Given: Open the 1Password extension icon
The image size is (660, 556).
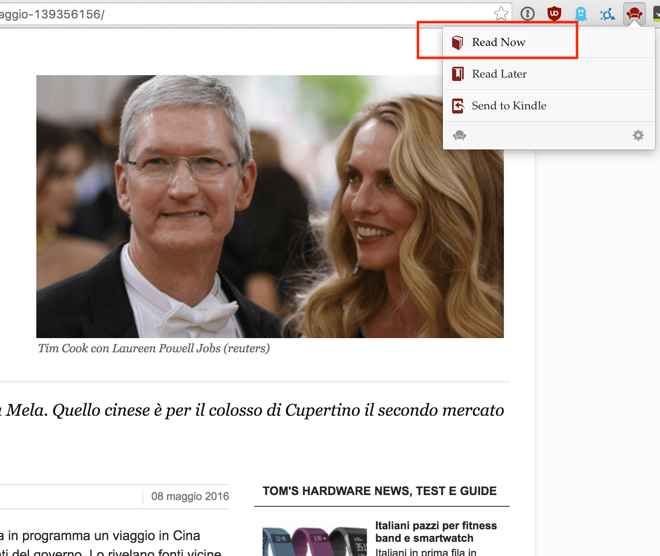Looking at the screenshot, I should tap(528, 14).
